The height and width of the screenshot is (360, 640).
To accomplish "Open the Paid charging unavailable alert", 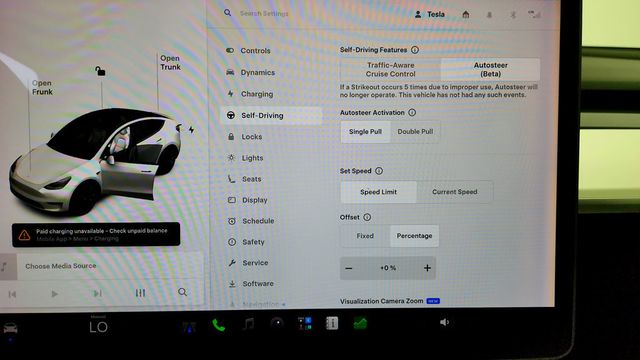I will click(96, 235).
